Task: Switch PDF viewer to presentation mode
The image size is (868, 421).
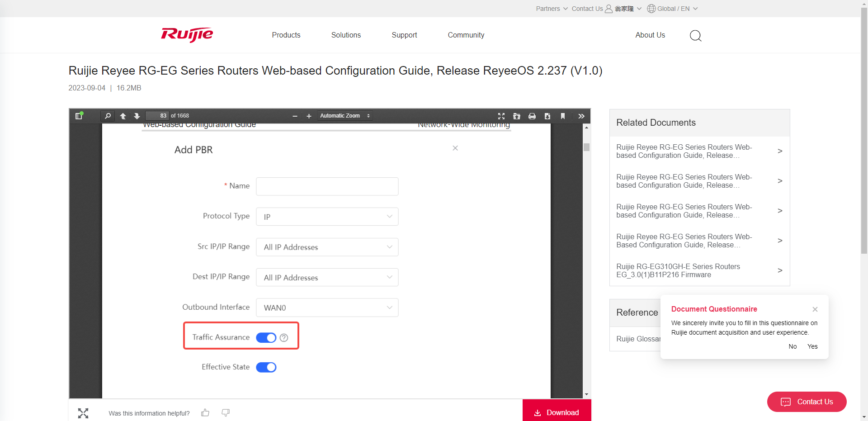Action: point(501,116)
